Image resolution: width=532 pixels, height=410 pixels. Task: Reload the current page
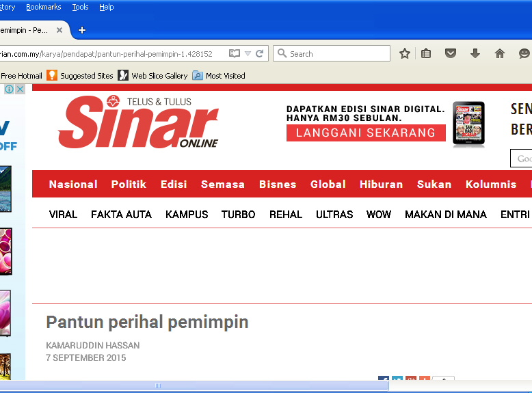[x=260, y=53]
